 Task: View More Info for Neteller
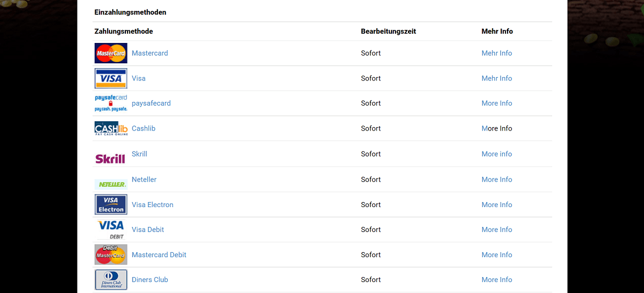(x=497, y=180)
